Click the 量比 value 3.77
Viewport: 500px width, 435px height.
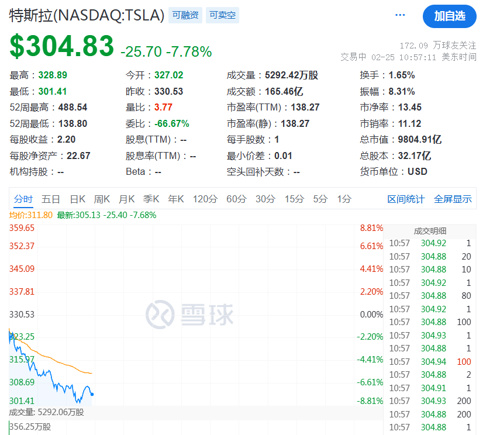click(163, 107)
